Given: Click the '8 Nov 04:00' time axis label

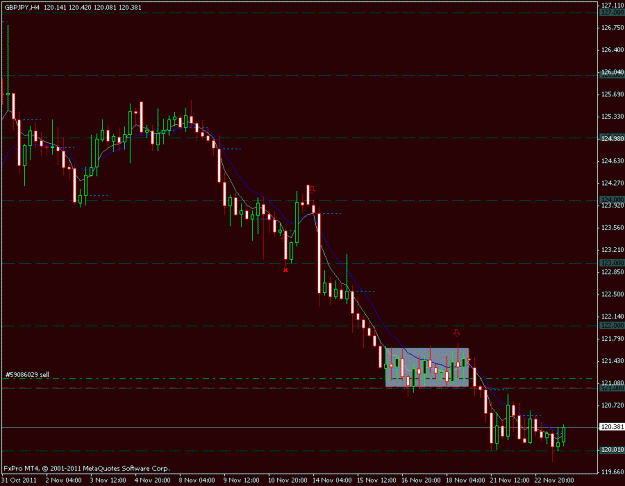Looking at the screenshot, I should pos(197,480).
